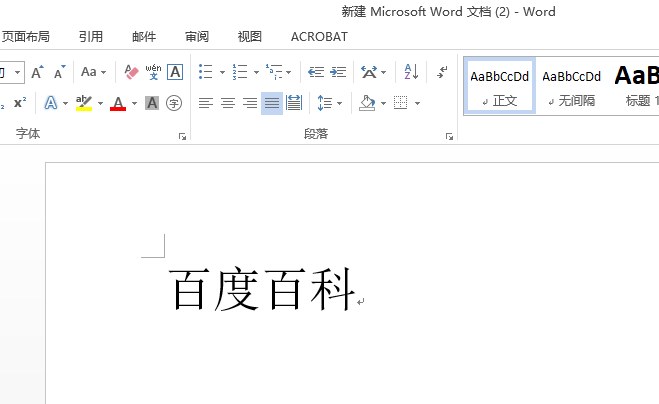Open the 页面布局 ribbon tab
Image resolution: width=659 pixels, height=404 pixels.
tap(26, 37)
